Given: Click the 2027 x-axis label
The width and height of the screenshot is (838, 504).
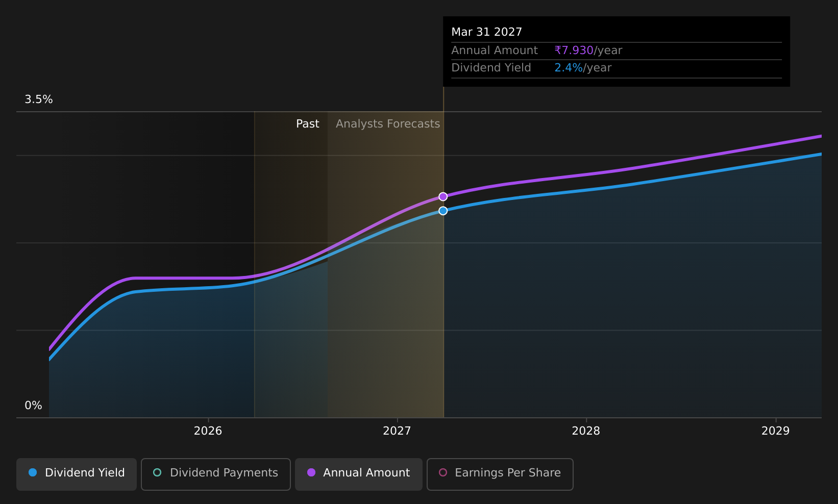Looking at the screenshot, I should [x=397, y=431].
